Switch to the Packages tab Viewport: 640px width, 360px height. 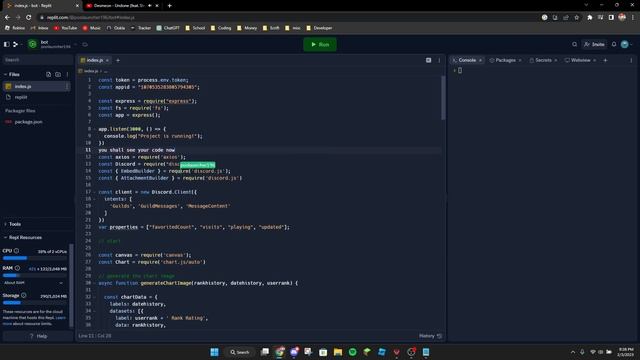tap(505, 60)
